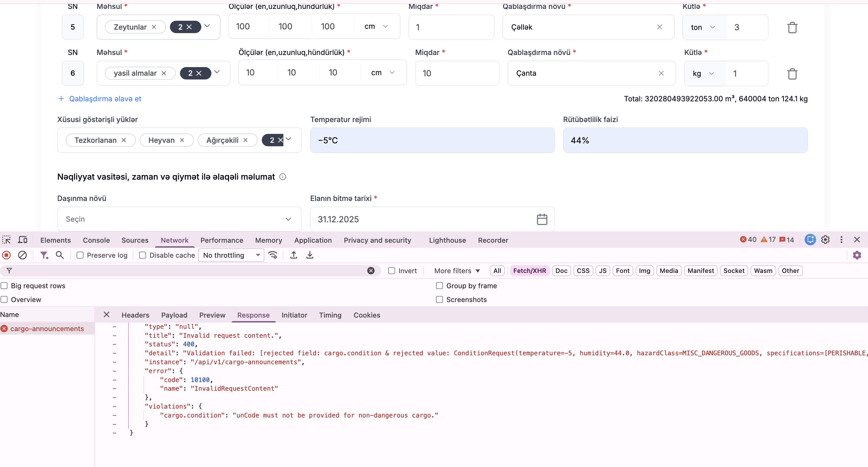Open DevTools settings gear
This screenshot has height=467, width=868.
825,240
